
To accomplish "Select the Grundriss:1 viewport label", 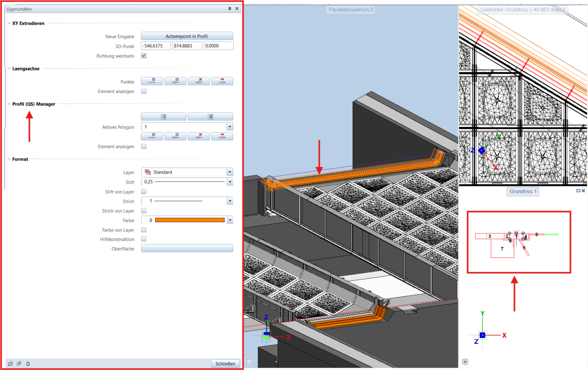I will [x=523, y=191].
